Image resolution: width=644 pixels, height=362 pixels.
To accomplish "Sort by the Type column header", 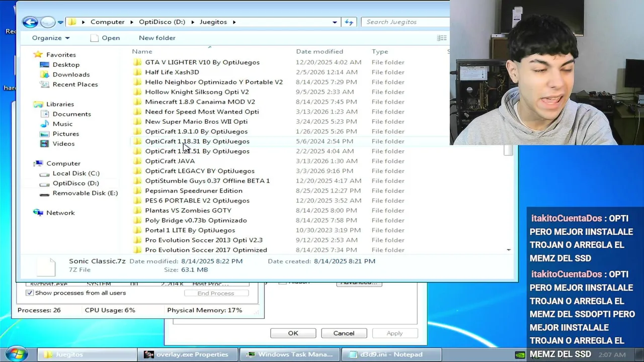I will click(x=380, y=51).
